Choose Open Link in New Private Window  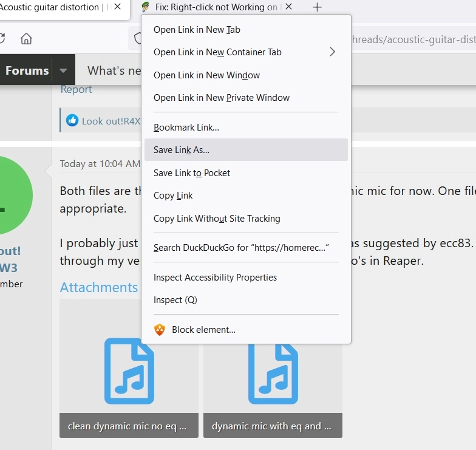pyautogui.click(x=246, y=97)
